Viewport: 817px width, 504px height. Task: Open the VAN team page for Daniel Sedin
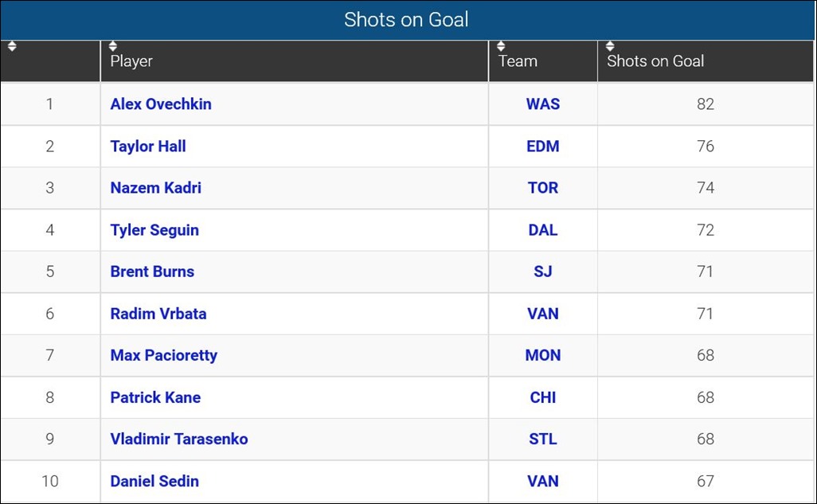tap(542, 481)
